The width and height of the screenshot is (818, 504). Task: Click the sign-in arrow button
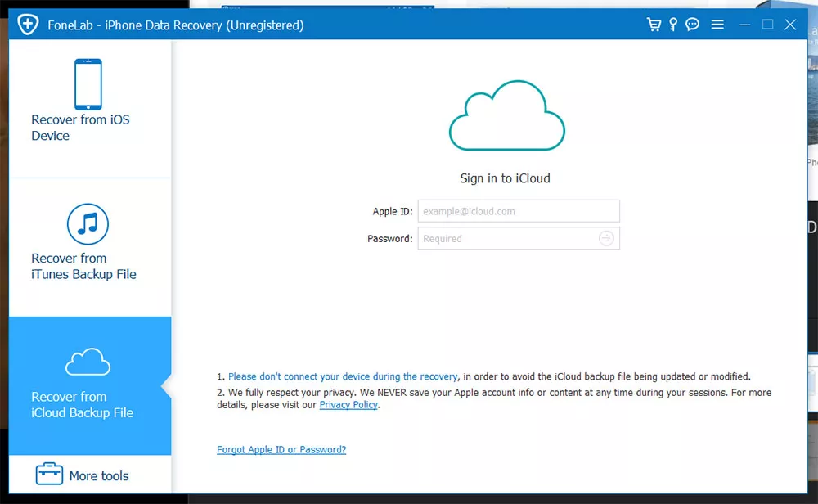point(606,238)
